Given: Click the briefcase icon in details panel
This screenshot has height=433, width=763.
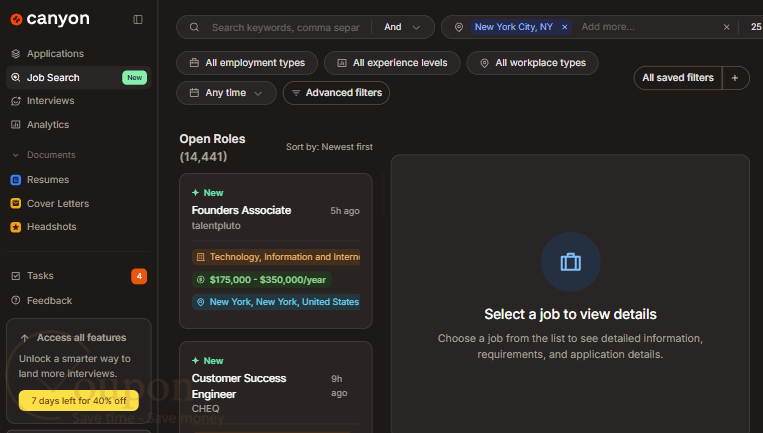Looking at the screenshot, I should coord(570,262).
